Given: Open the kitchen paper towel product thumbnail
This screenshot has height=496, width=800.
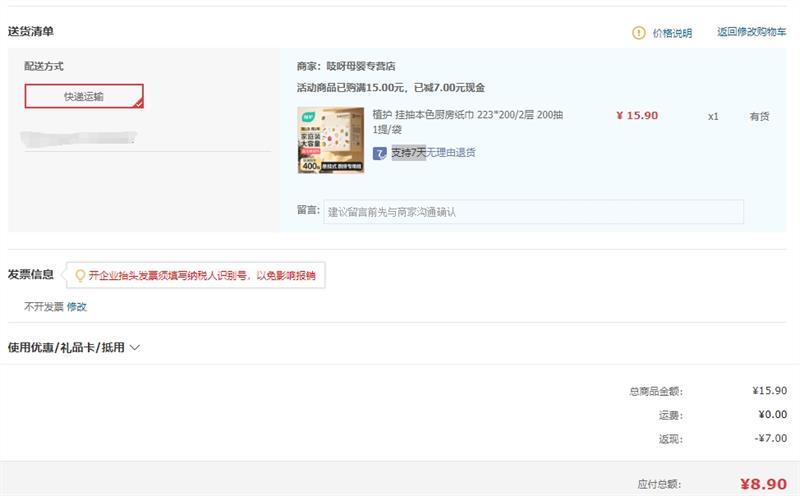Looking at the screenshot, I should [x=331, y=140].
